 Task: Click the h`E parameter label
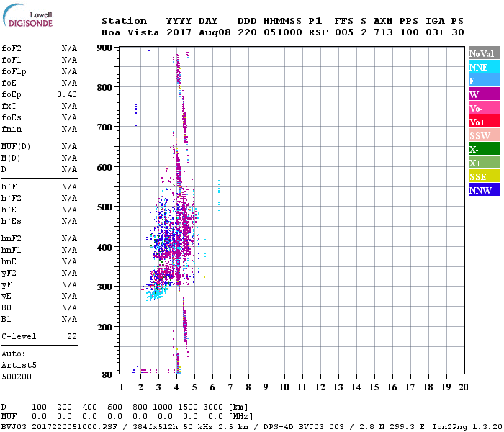[9, 210]
